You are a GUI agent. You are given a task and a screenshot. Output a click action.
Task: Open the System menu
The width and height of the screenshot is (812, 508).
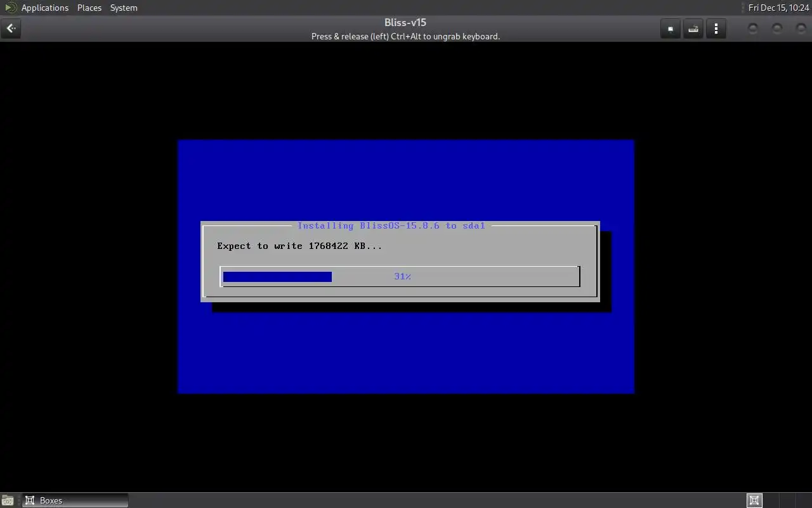[124, 8]
